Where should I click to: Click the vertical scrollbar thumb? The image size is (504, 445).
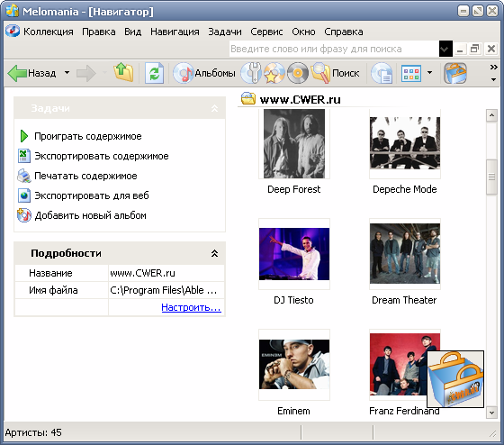click(491, 177)
